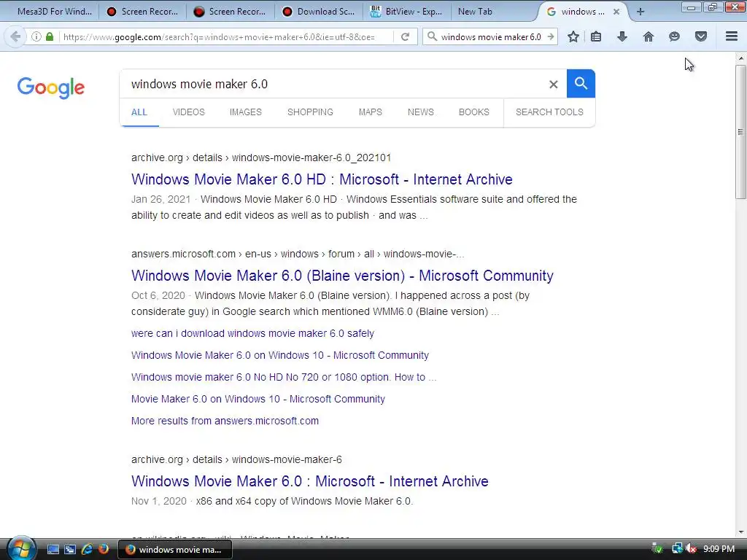Bookmark this page with the star icon

point(573,36)
